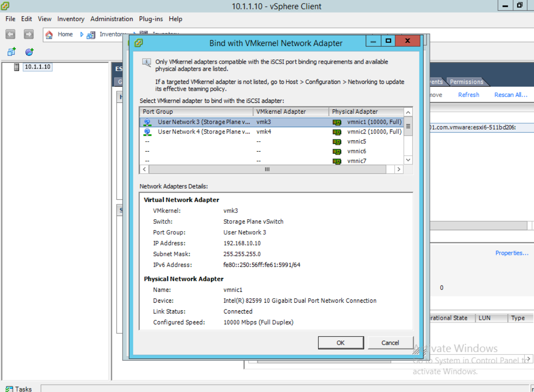
Task: Open the Administration menu
Action: tap(111, 19)
